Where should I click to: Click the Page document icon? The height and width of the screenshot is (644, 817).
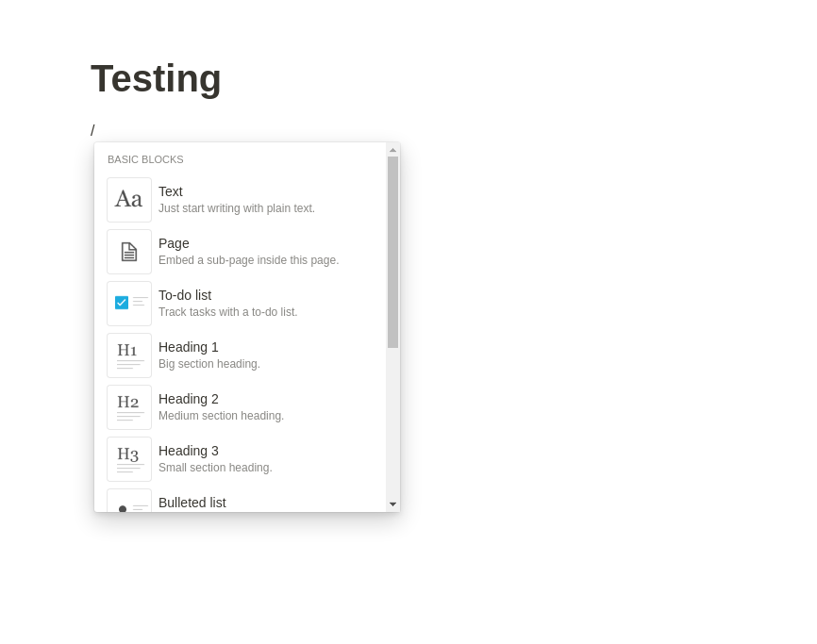pos(129,251)
